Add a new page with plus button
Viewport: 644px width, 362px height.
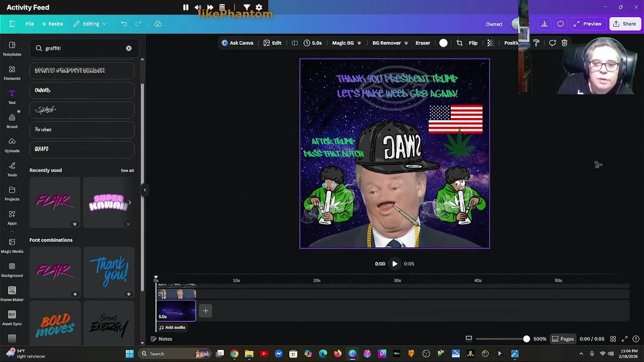[205, 311]
